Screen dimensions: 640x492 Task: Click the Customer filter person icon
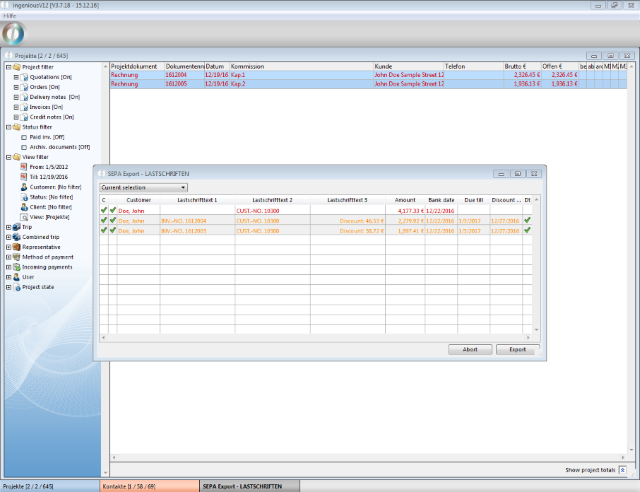pyautogui.click(x=24, y=187)
